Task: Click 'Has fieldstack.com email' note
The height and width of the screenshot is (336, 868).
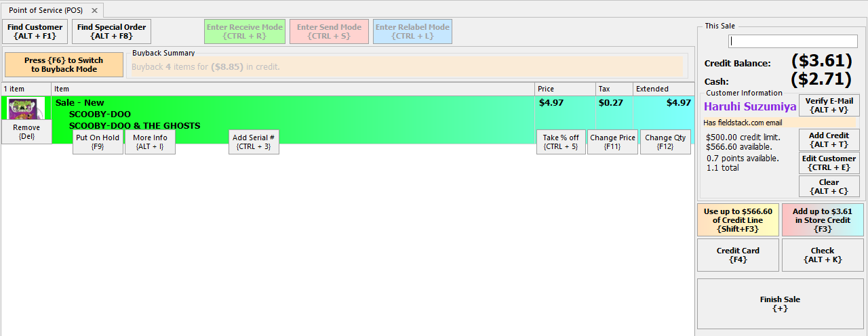Action: tap(743, 123)
